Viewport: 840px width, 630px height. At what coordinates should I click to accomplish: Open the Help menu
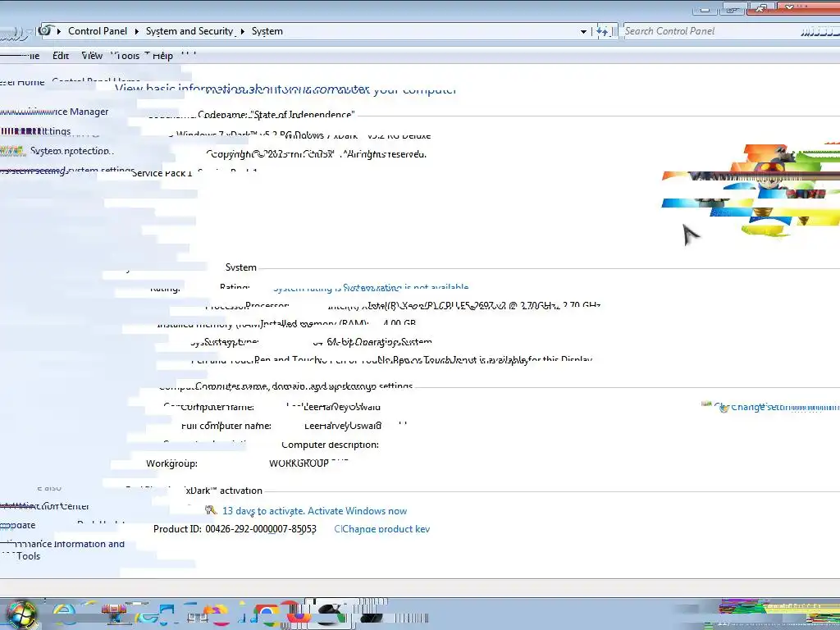point(162,56)
